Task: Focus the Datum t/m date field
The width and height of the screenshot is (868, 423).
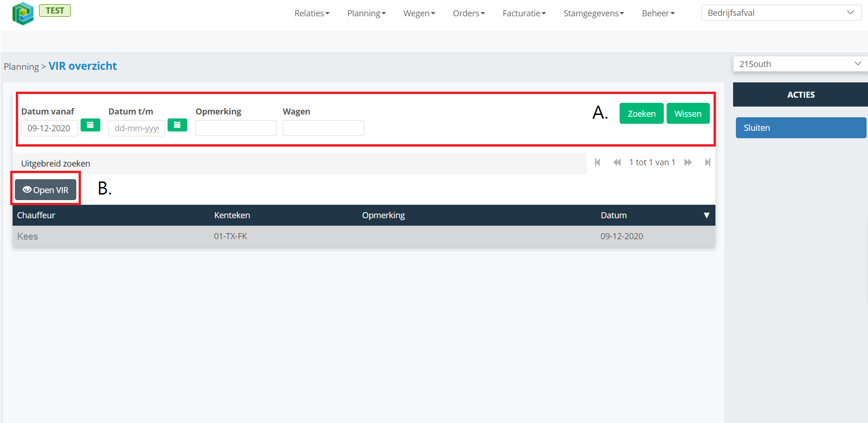Action: (137, 128)
